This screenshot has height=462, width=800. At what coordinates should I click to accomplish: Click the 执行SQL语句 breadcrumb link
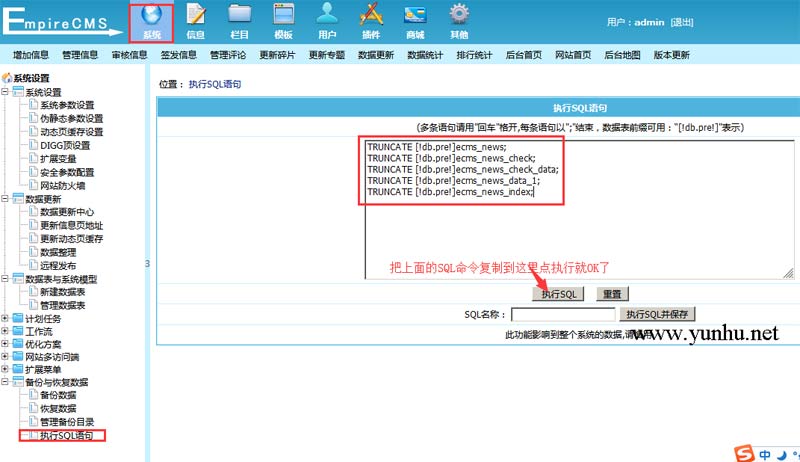click(215, 84)
